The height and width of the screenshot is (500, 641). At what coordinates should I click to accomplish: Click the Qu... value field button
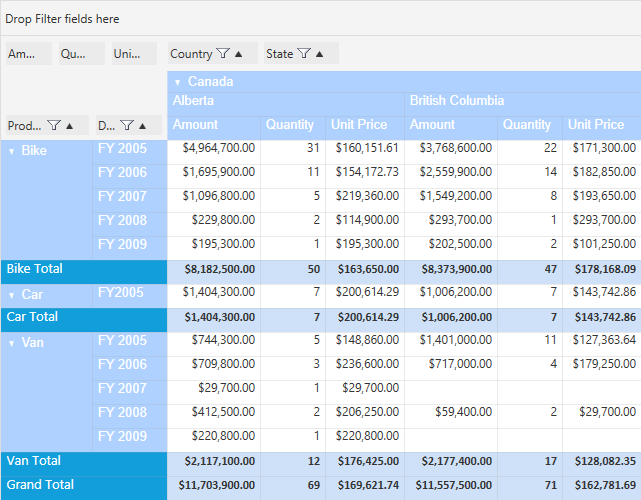point(82,54)
